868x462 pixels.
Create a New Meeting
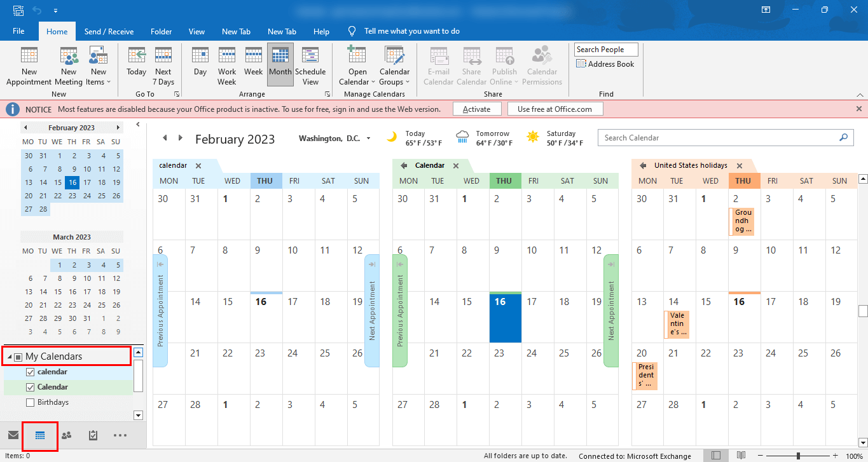69,66
